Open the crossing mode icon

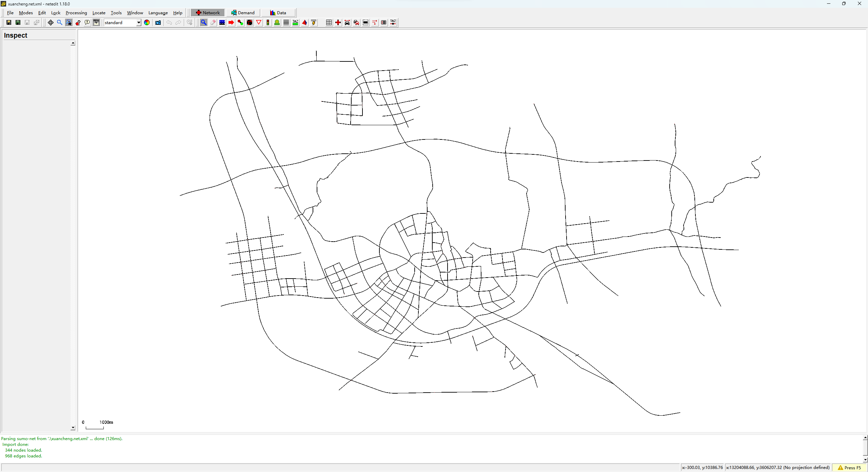pyautogui.click(x=286, y=23)
